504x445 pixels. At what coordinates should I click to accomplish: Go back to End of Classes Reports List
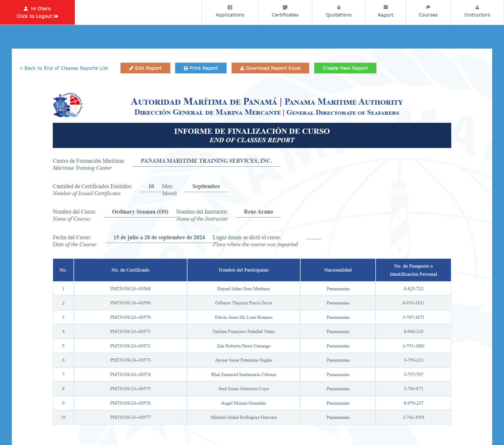point(64,68)
